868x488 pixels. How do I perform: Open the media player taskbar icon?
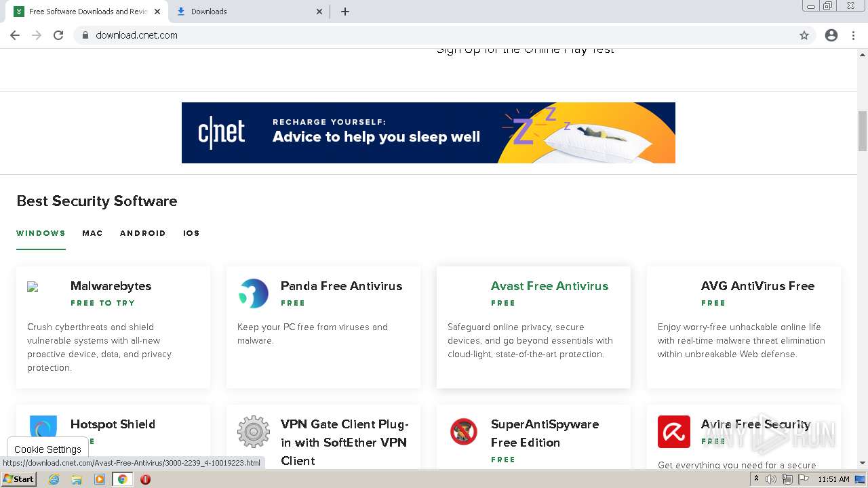(x=100, y=479)
